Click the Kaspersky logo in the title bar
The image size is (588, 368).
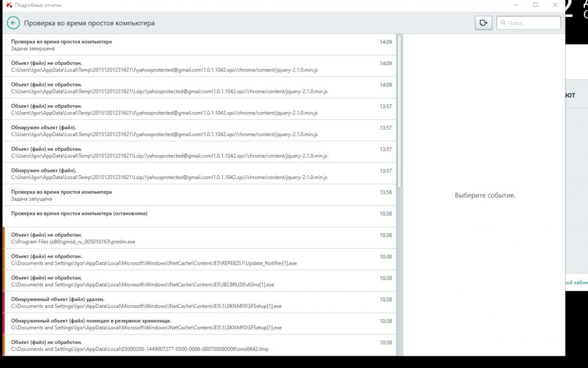coord(9,5)
